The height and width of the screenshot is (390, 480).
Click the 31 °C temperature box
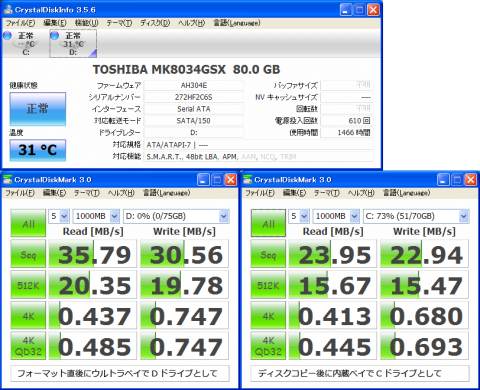pos(38,150)
